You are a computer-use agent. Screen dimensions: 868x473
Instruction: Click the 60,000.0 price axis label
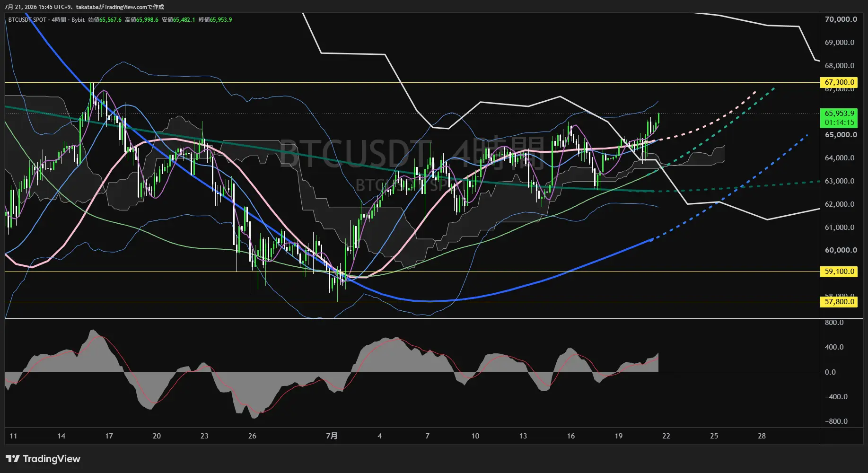[841, 250]
